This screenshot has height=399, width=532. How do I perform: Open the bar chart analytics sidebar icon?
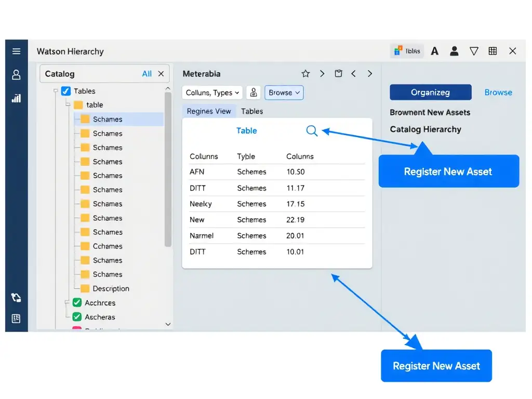pyautogui.click(x=16, y=98)
